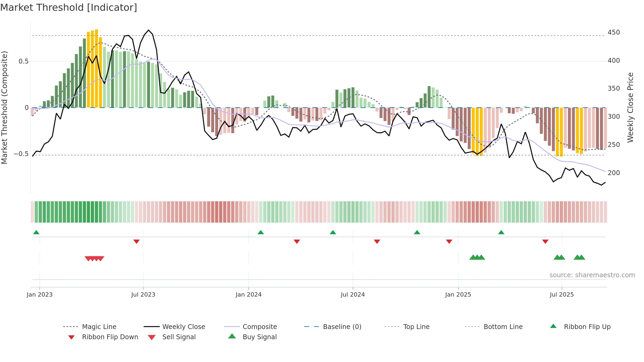
Task: Click the leftmost red Sell Signal triangle in 2023
Action: [88, 258]
